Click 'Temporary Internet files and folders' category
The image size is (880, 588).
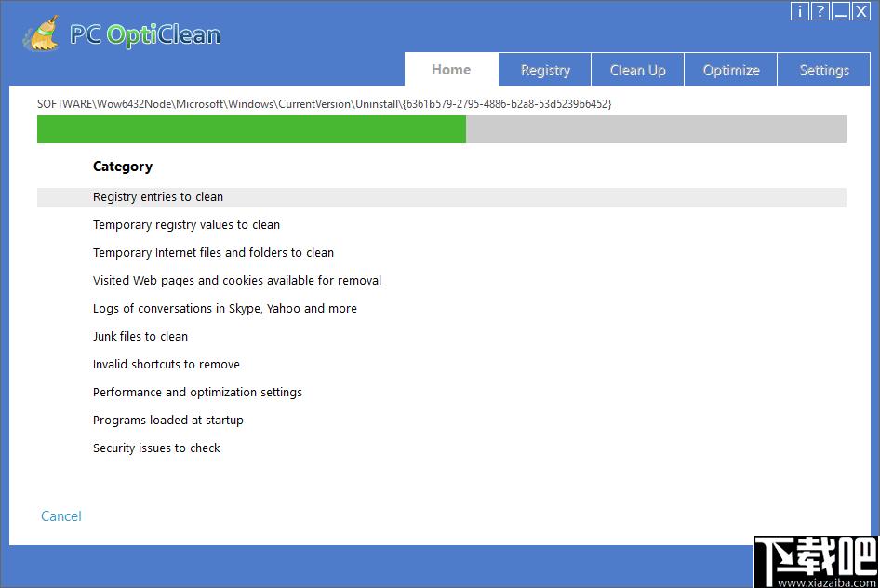(x=213, y=253)
